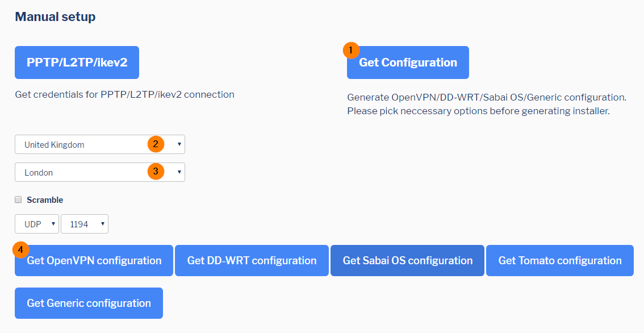Click orange step 4 badge
The height and width of the screenshot is (333, 644).
click(21, 249)
